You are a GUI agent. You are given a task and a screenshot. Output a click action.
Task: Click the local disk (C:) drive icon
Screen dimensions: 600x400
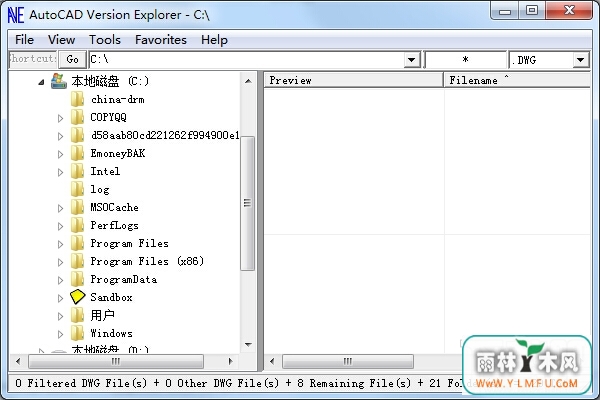point(59,81)
